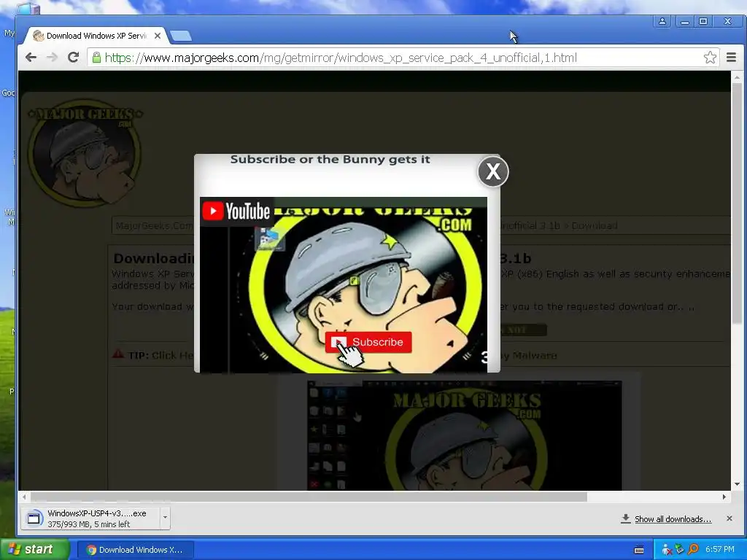Click the security update tray icon
The width and height of the screenshot is (747, 560).
point(680,550)
